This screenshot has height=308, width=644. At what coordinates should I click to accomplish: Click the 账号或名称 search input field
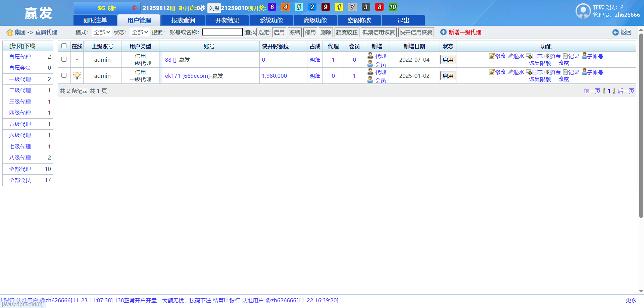point(222,32)
